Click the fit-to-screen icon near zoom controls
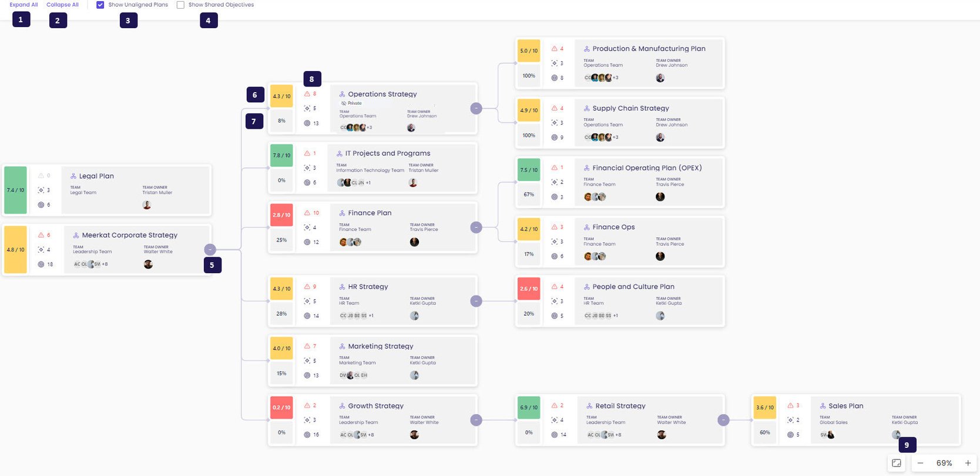The width and height of the screenshot is (980, 476). 897,463
